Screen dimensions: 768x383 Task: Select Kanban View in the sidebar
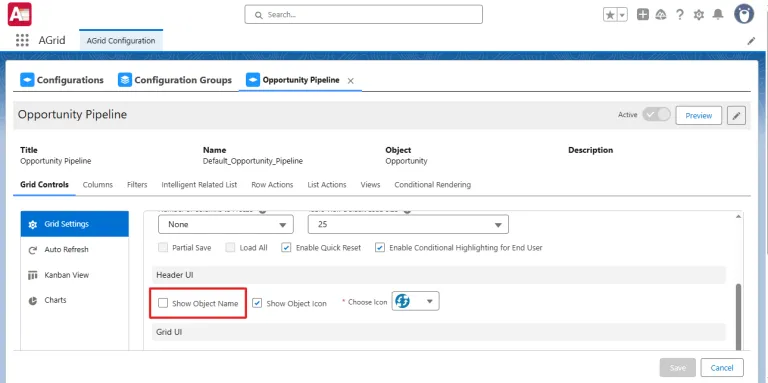coord(75,275)
